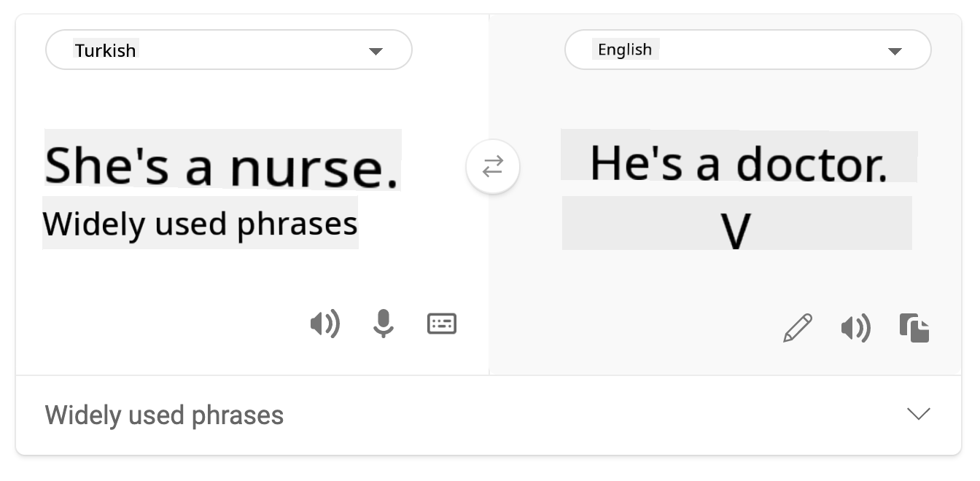Expand the bottom Widely used phrases section
This screenshot has width=980, height=481.
pos(489,415)
